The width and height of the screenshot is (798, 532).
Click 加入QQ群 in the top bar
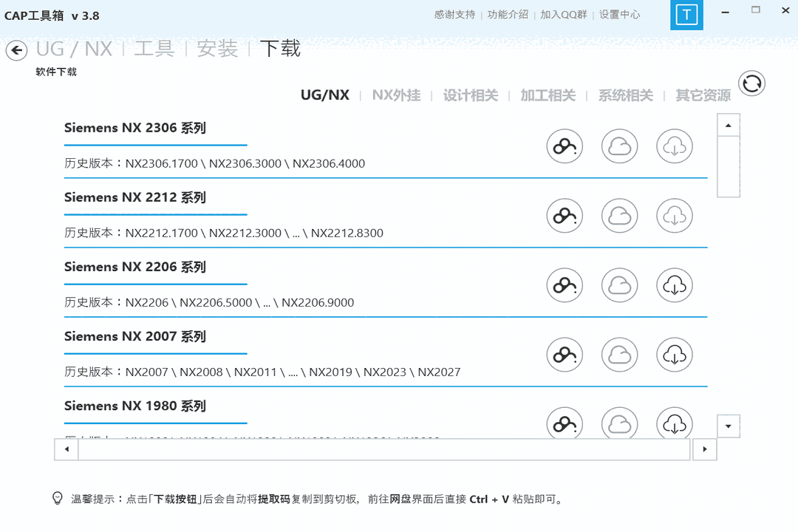565,13
